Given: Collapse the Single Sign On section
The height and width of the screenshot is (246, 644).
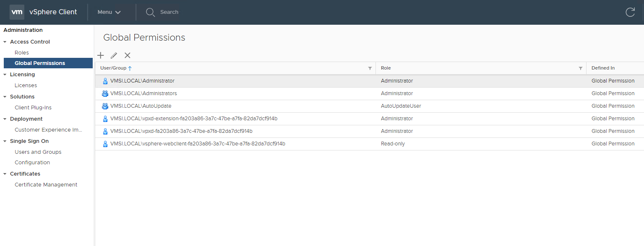Looking at the screenshot, I should 5,141.
